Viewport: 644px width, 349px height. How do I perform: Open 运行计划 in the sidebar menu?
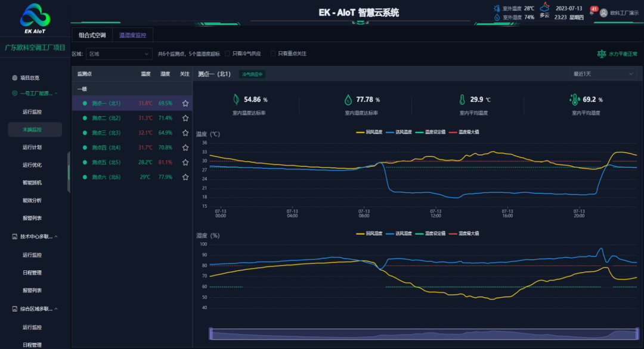click(x=32, y=147)
